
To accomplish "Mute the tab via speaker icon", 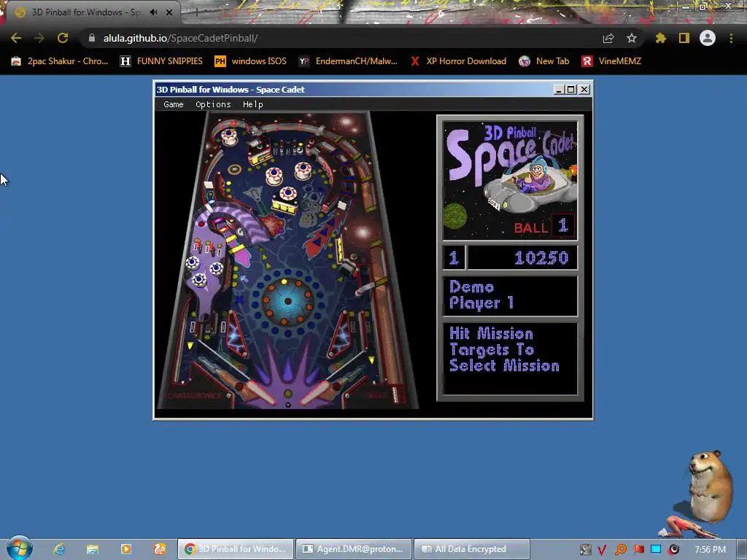I will pos(153,12).
